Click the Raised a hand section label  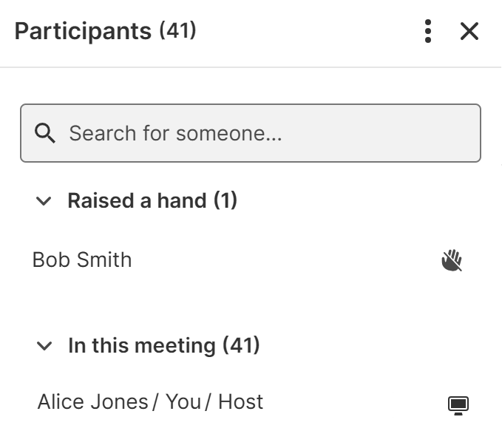(137, 201)
